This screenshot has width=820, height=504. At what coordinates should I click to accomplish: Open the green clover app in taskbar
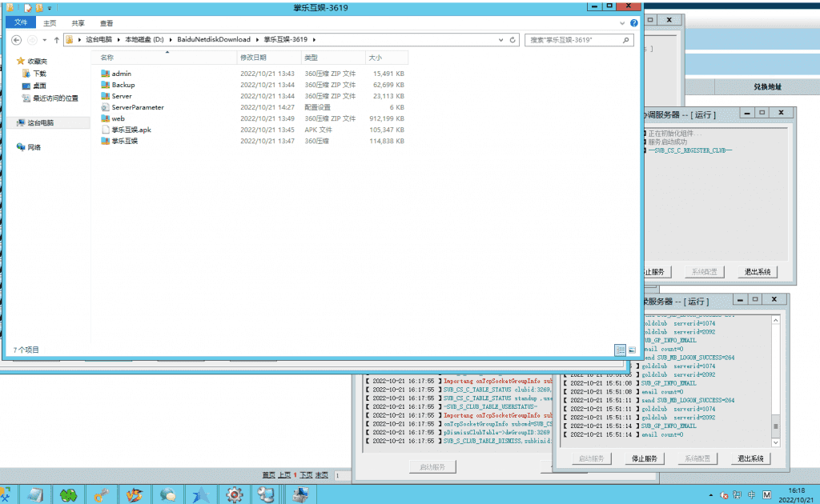point(68,494)
